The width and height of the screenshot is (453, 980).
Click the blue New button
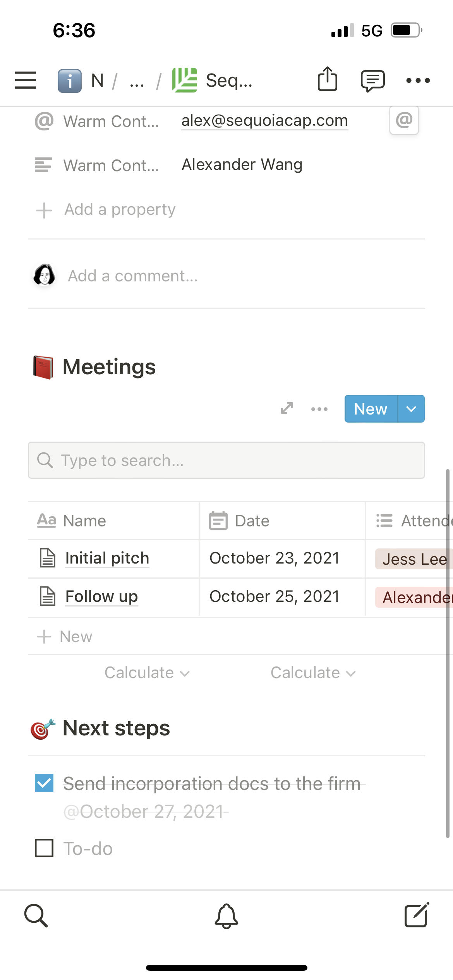click(371, 409)
